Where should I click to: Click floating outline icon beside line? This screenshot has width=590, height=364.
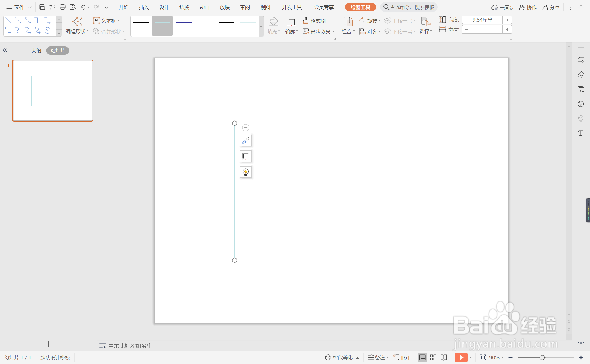tap(246, 156)
